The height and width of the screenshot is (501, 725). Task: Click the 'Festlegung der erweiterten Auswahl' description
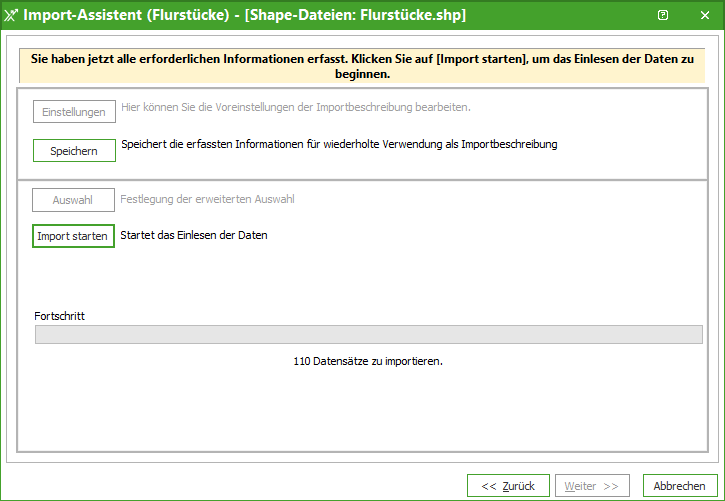[x=207, y=199]
